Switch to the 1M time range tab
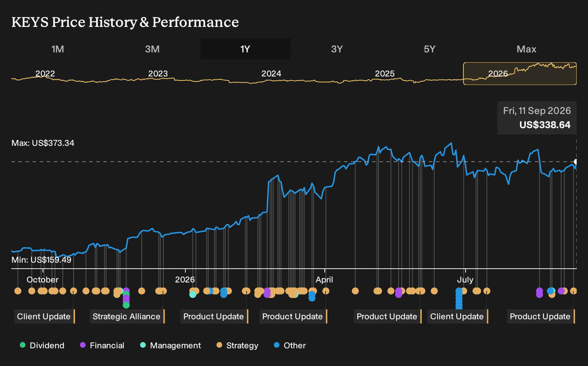 pyautogui.click(x=58, y=49)
